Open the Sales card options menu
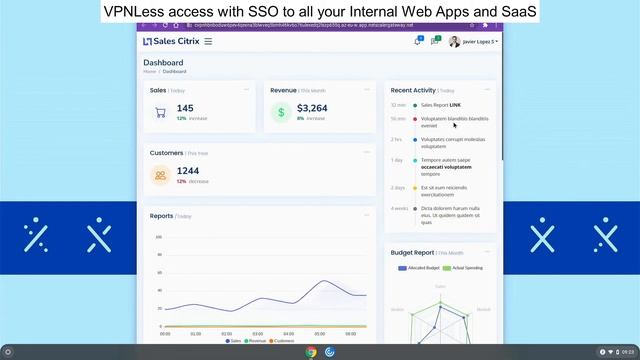 click(x=246, y=89)
